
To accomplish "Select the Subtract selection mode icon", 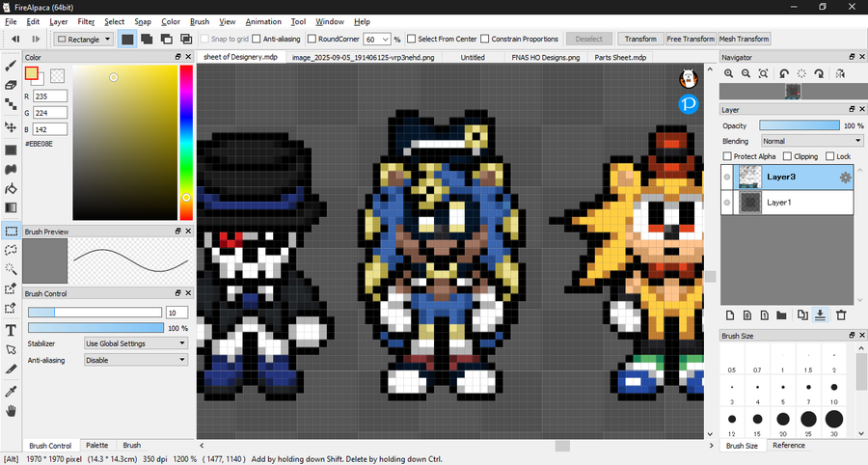I will (x=167, y=39).
